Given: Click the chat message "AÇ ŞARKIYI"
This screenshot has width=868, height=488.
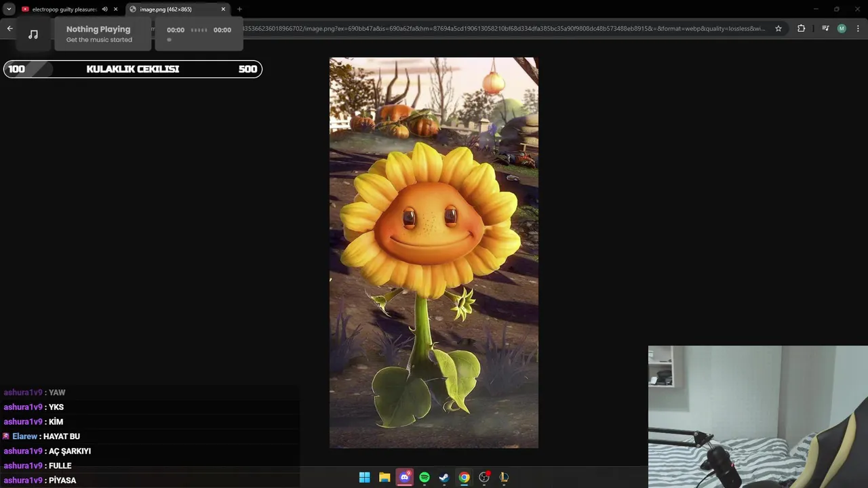Looking at the screenshot, I should [x=70, y=451].
